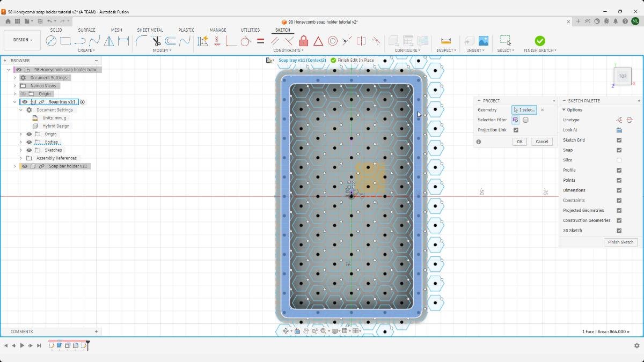Toggle the Sketch Grid checkbox
Viewport: 644px width, 362px height.
(x=619, y=140)
